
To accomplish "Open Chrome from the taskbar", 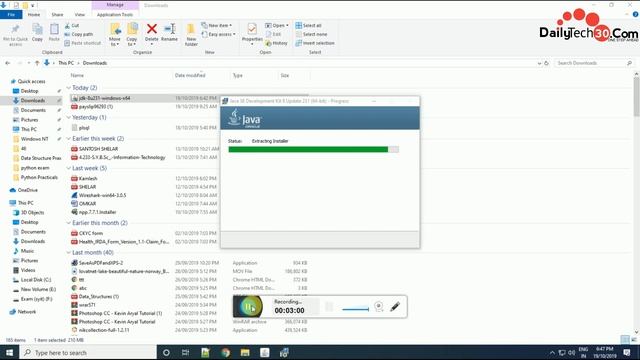I will pyautogui.click(x=225, y=352).
